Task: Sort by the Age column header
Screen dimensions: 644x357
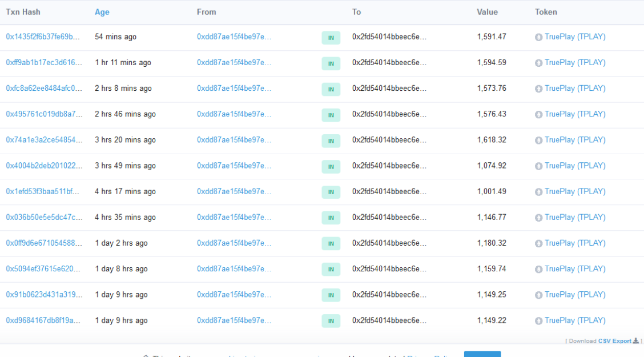Action: point(102,12)
